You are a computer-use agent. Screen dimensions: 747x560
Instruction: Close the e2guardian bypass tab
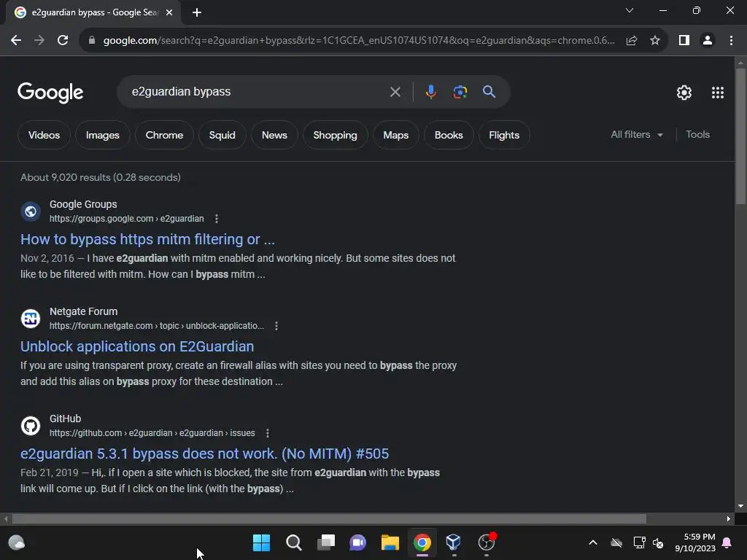[169, 12]
